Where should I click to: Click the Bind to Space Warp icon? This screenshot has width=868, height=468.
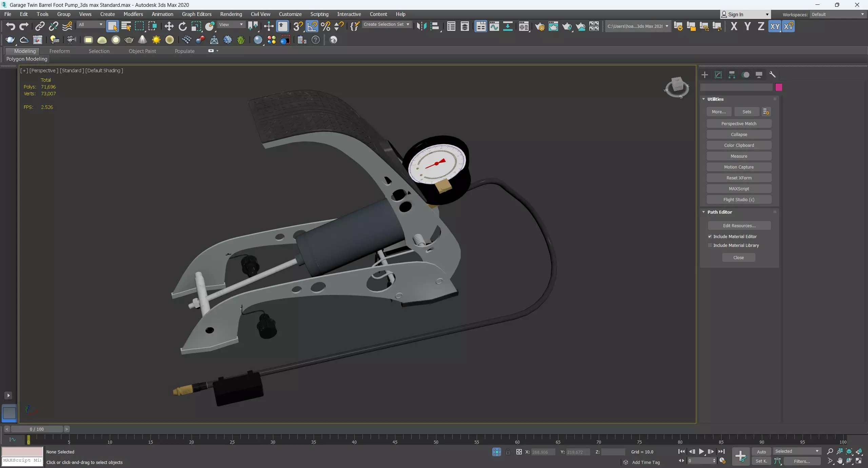67,26
